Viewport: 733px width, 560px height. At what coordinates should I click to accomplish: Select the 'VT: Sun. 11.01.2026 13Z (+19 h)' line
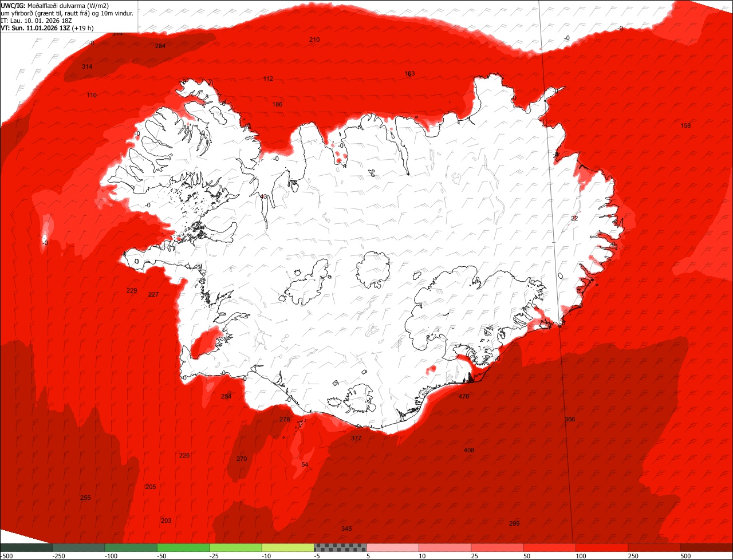(x=48, y=27)
